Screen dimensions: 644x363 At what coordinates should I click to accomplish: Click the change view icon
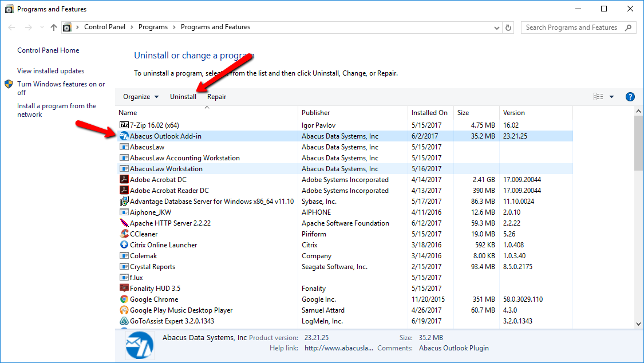pyautogui.click(x=598, y=97)
